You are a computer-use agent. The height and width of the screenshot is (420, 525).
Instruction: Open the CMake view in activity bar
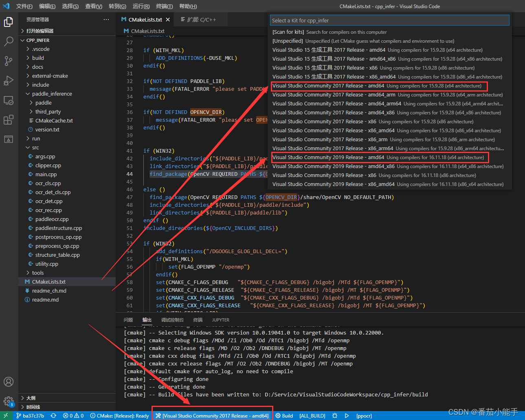pyautogui.click(x=9, y=139)
